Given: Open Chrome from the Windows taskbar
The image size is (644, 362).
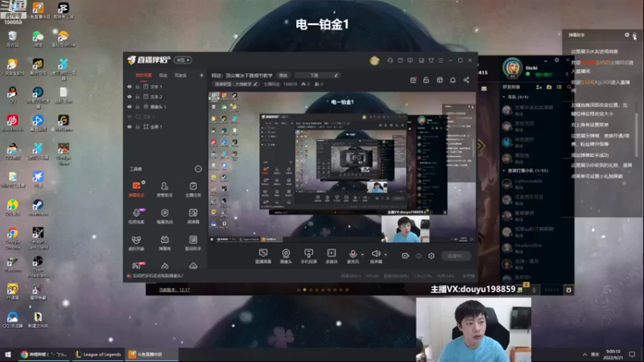Looking at the screenshot, I should (x=43, y=354).
